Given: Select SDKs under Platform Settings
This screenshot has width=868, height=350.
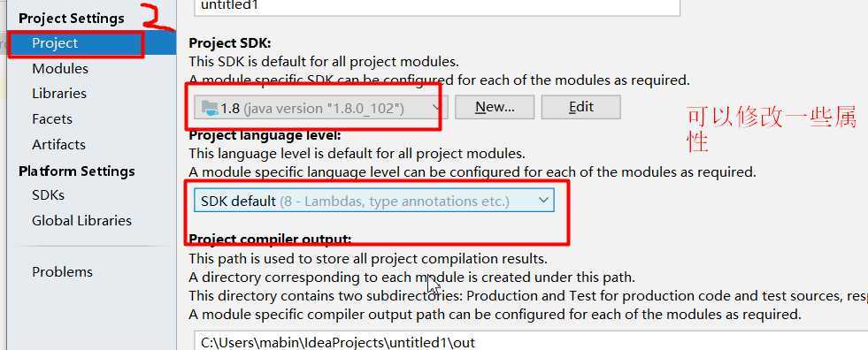Looking at the screenshot, I should [48, 195].
